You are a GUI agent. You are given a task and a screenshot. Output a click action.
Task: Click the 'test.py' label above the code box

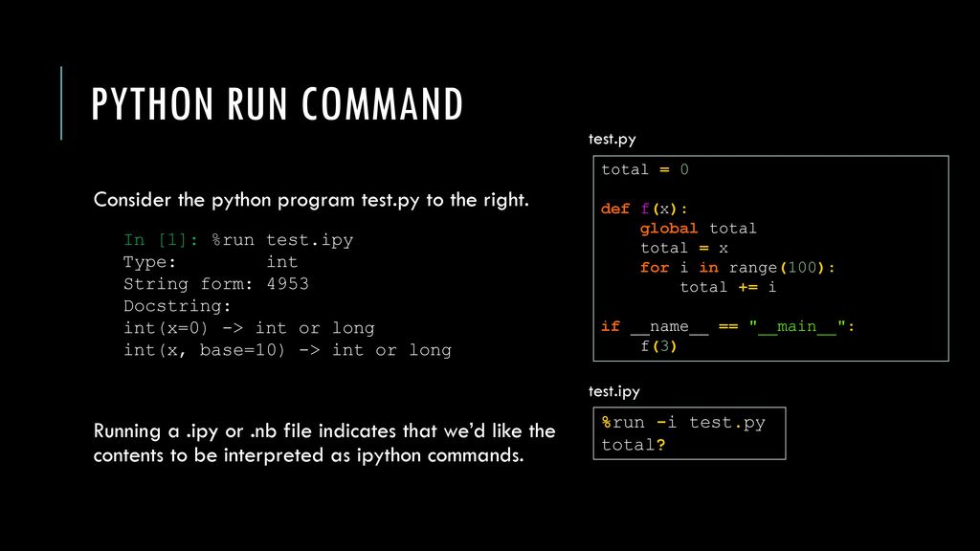612,139
